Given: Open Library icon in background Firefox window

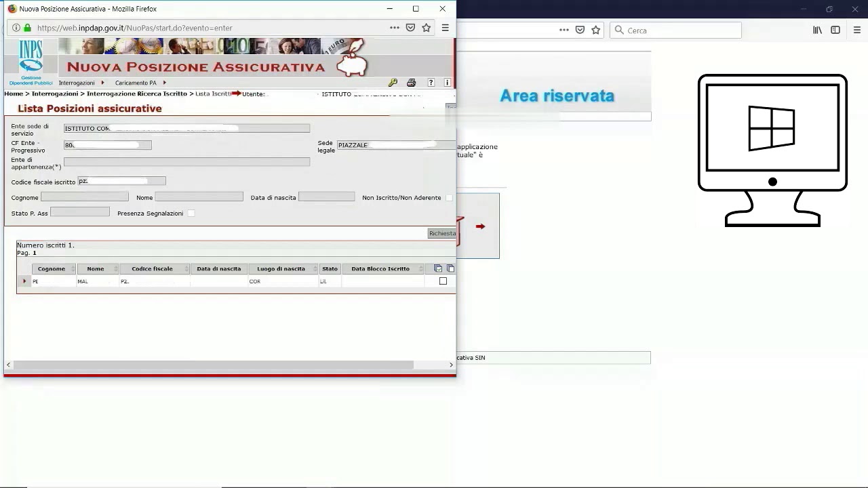Looking at the screenshot, I should (x=818, y=30).
